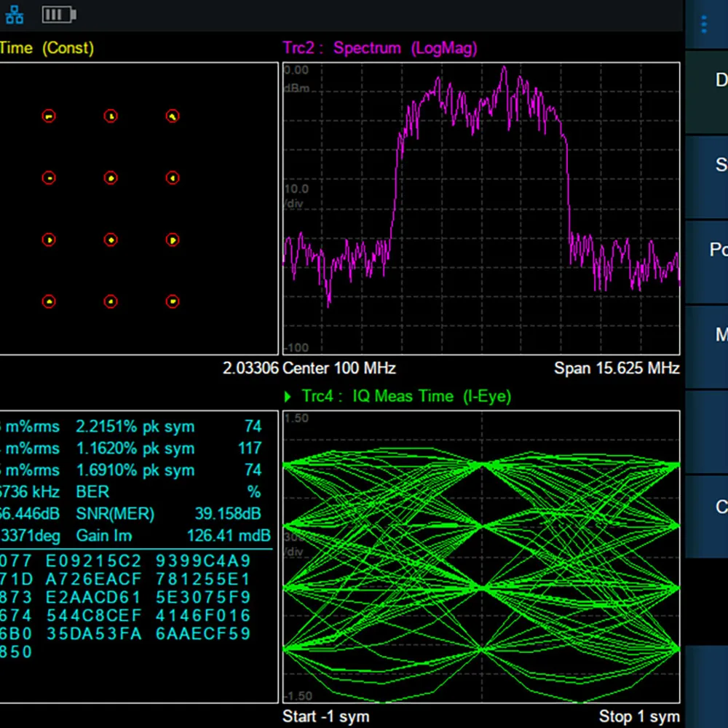Click the battery level indicator icon
The width and height of the screenshot is (728, 728).
[59, 15]
